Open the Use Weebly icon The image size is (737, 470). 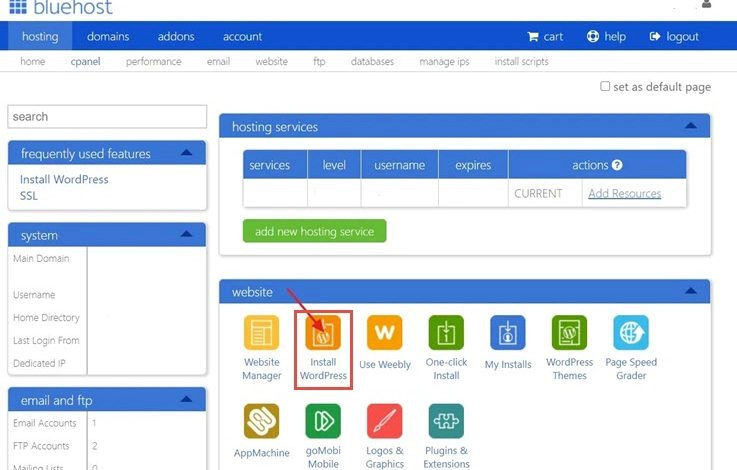[x=384, y=332]
